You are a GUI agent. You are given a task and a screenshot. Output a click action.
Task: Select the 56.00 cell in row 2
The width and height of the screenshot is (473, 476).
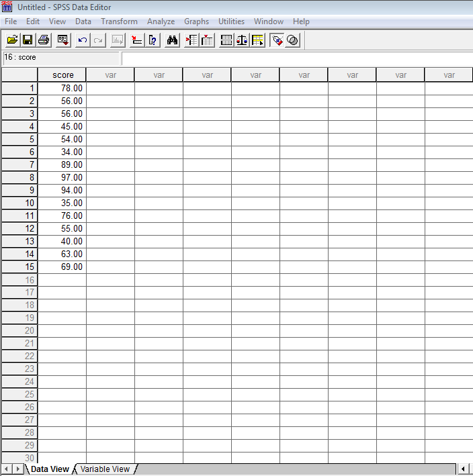coord(62,101)
